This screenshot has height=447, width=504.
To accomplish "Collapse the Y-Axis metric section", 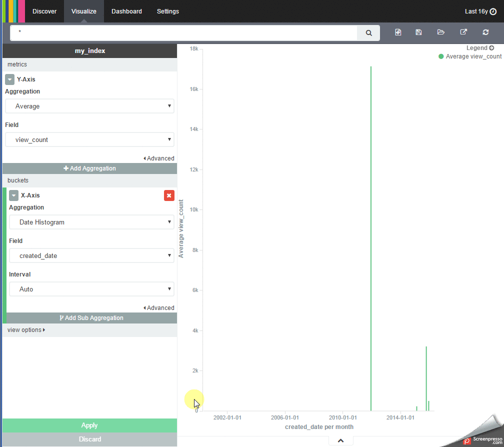I will coord(9,79).
